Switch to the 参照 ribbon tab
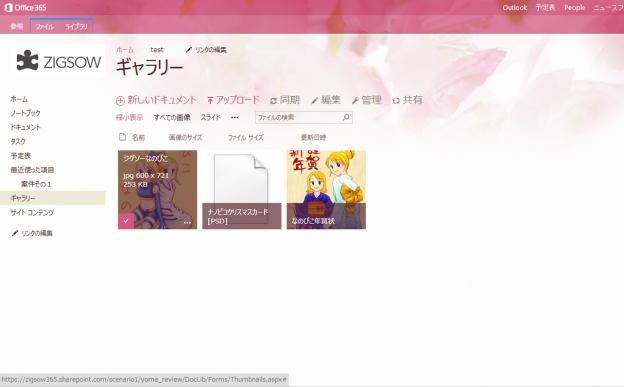Viewport: 624px width, 387px height. 17,27
